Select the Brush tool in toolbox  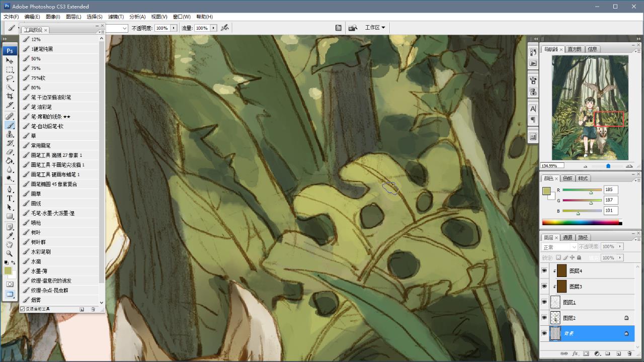point(10,126)
